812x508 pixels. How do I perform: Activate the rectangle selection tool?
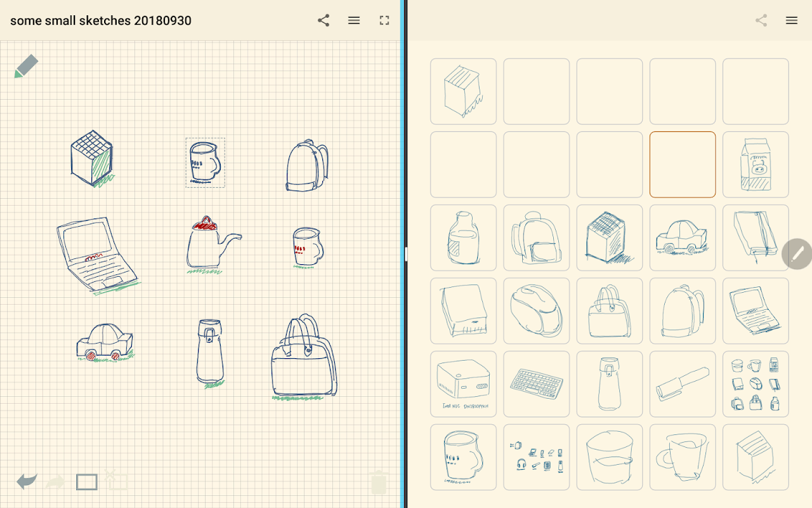(87, 482)
